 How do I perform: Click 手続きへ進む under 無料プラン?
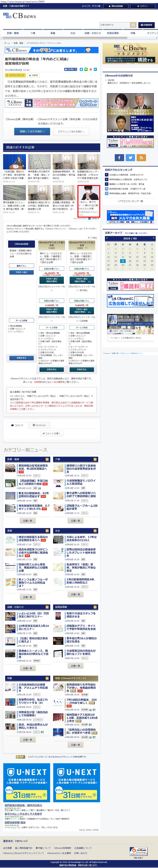pyautogui.click(x=21, y=272)
